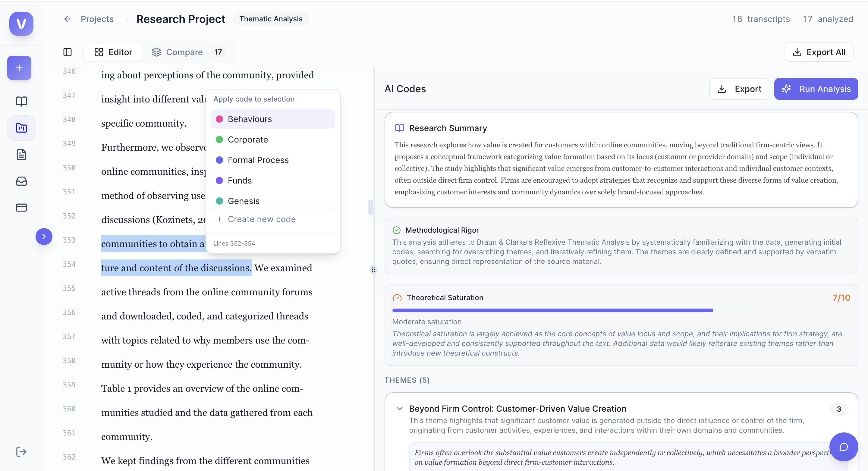Click the drag handle on the panel divider

click(x=373, y=269)
